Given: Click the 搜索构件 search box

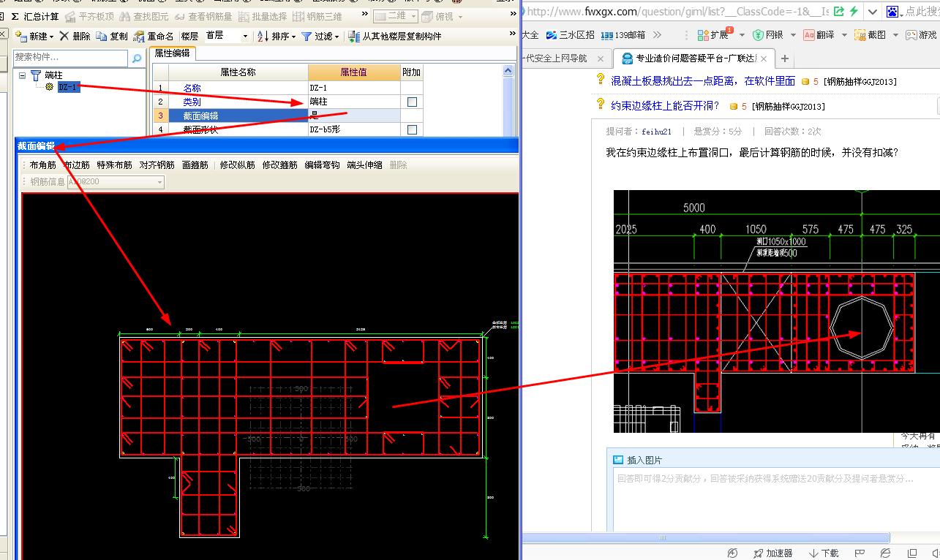Looking at the screenshot, I should click(x=70, y=57).
